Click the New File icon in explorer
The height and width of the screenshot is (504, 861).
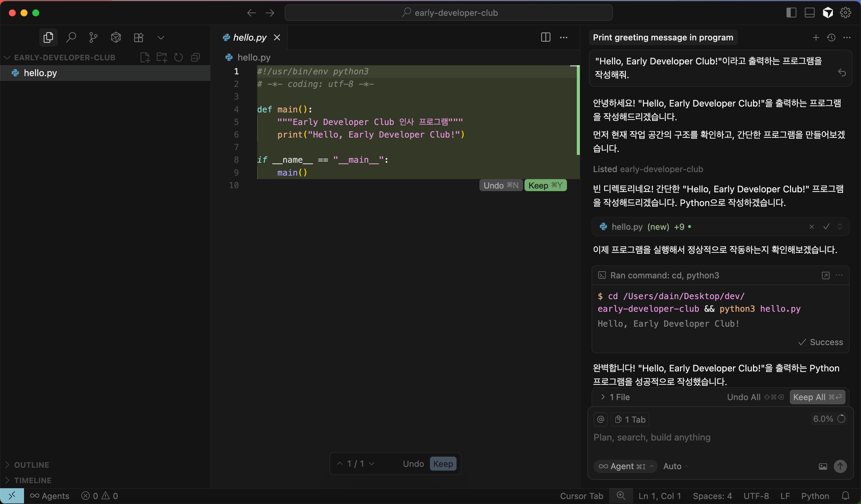coord(145,57)
